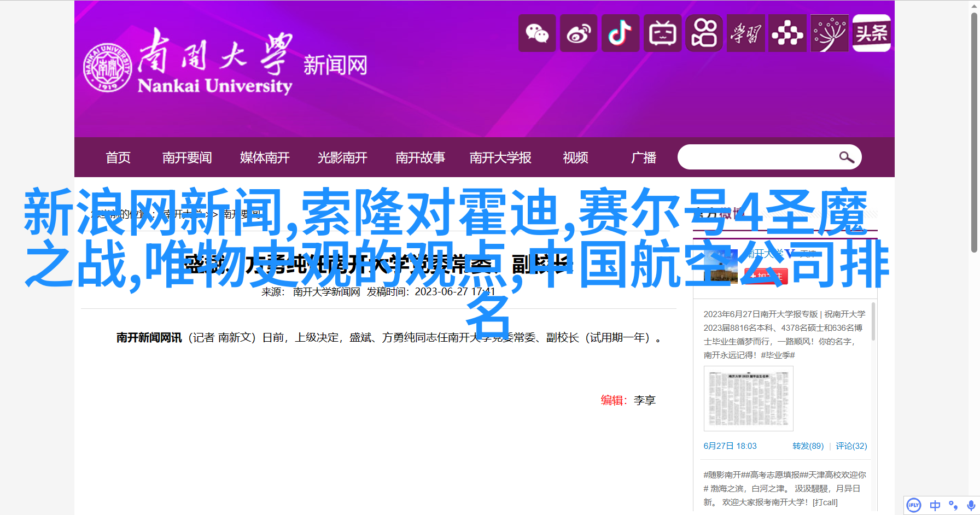Click the Nankai University round emblem
The height and width of the screenshot is (515, 980).
108,67
